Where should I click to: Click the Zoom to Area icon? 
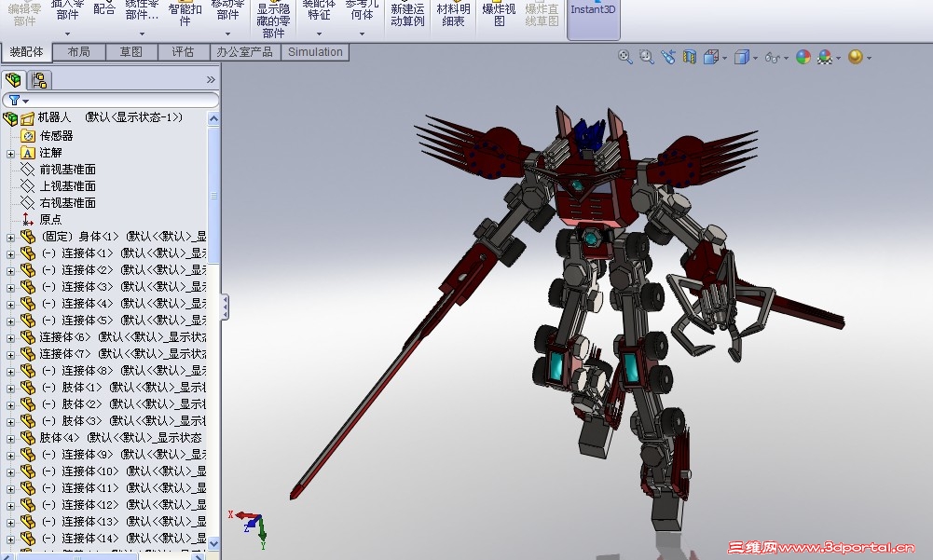(646, 57)
